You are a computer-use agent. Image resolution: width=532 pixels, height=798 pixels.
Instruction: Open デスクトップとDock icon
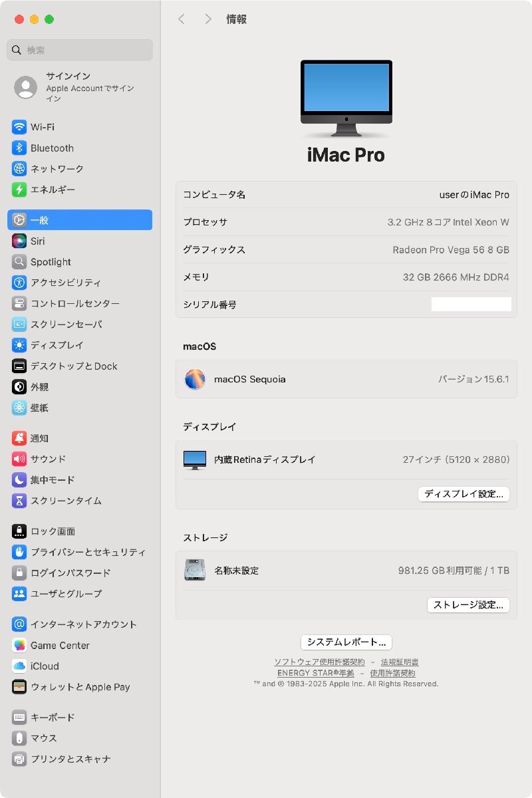pyautogui.click(x=19, y=366)
